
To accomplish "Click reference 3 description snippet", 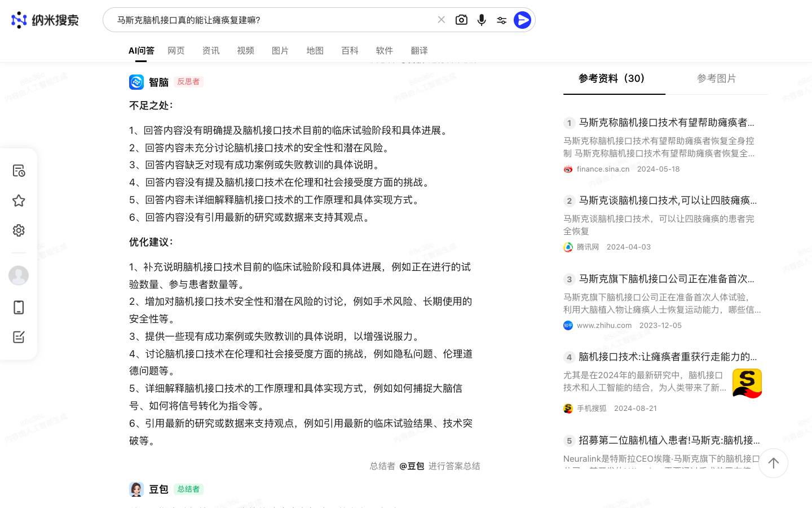I will coord(662,303).
